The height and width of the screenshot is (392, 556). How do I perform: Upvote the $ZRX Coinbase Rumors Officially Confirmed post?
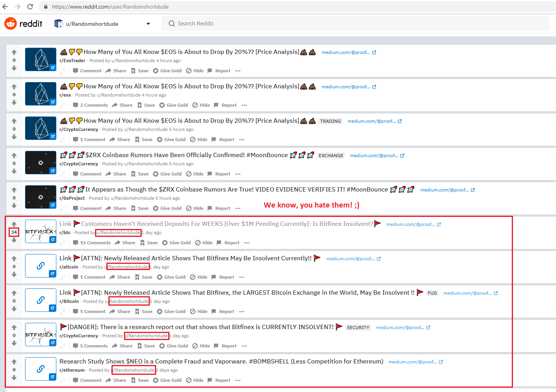[14, 156]
